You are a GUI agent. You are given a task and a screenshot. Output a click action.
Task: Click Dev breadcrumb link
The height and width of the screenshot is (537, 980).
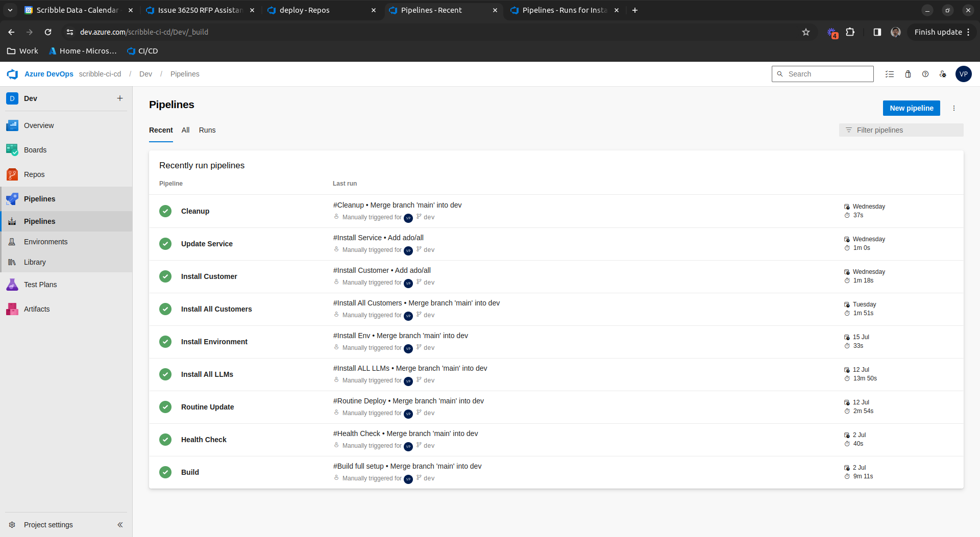point(145,74)
